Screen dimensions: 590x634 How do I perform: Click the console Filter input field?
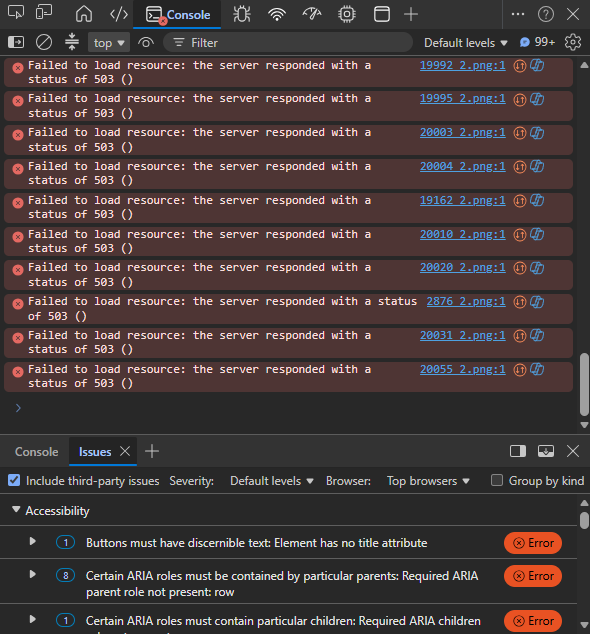(288, 42)
